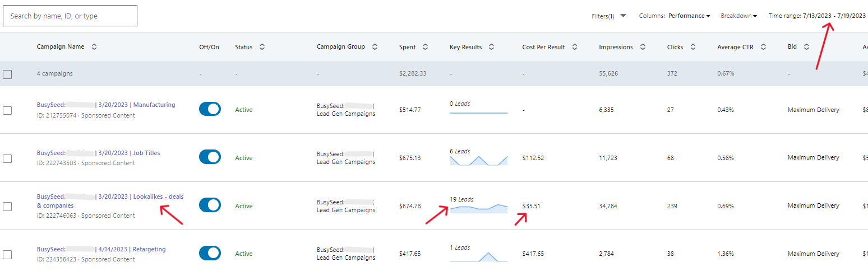Sort table by Clicks icon

pos(693,47)
